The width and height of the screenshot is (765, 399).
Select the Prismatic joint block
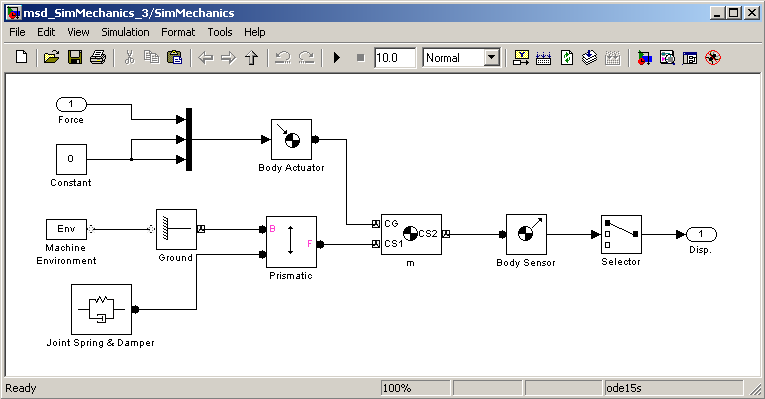[291, 242]
